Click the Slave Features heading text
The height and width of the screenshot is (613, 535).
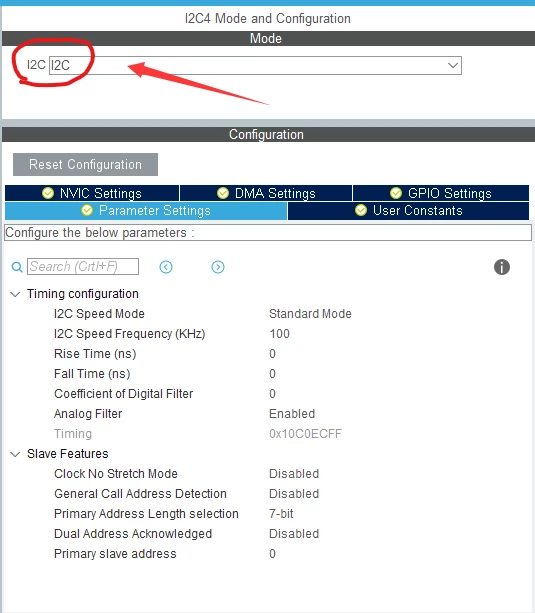pyautogui.click(x=68, y=454)
